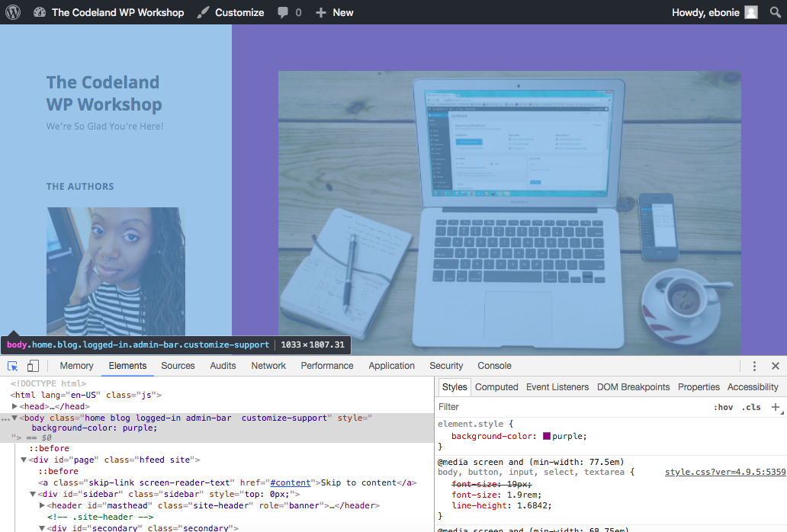
Task: Switch to the Performance tab
Action: click(x=326, y=366)
